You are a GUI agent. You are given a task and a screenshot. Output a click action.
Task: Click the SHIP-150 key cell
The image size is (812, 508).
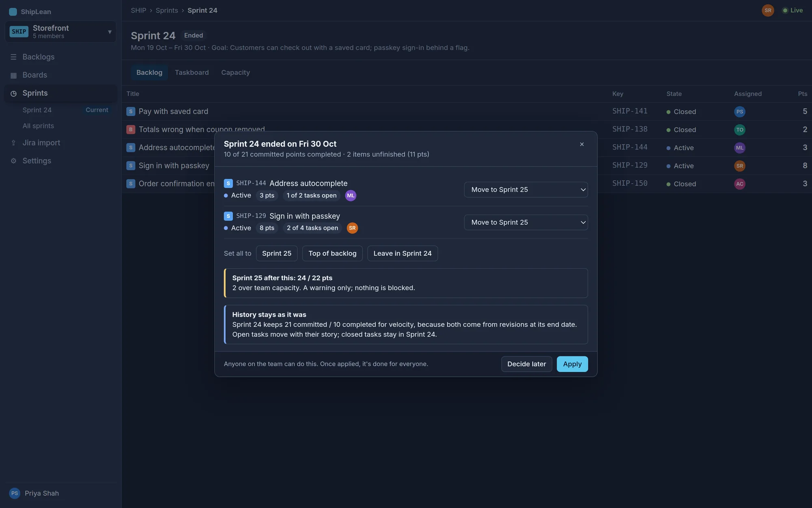tap(630, 183)
